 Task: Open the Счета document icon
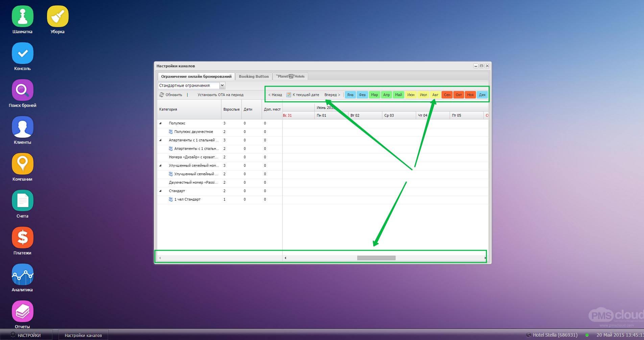coord(22,201)
